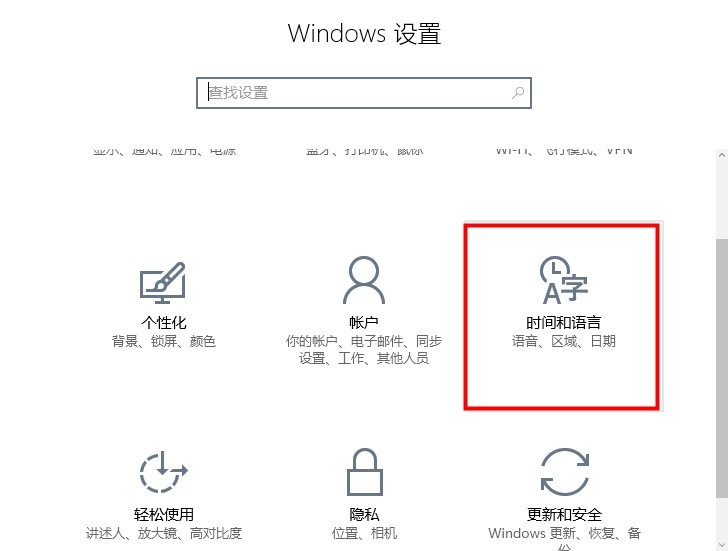Screen dimensions: 728x551
Task: Select the 个性化 title text
Action: (163, 322)
